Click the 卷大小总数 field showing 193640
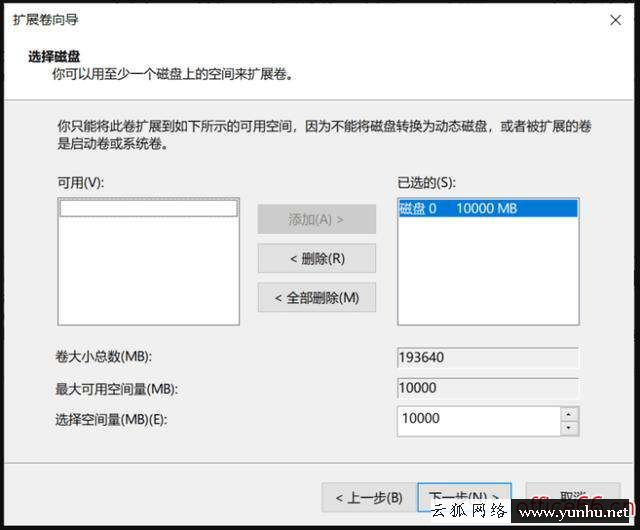This screenshot has width=640, height=530. tap(488, 358)
